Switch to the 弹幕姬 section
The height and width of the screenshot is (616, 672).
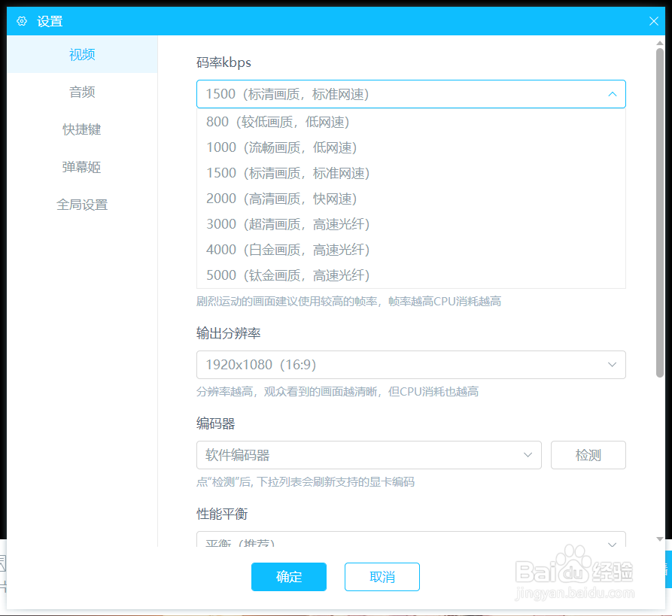[x=81, y=167]
